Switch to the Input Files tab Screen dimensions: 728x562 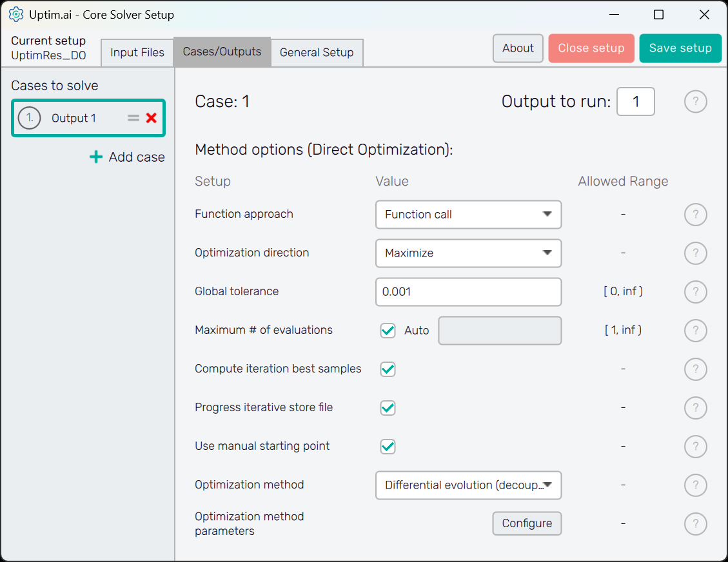pos(137,53)
